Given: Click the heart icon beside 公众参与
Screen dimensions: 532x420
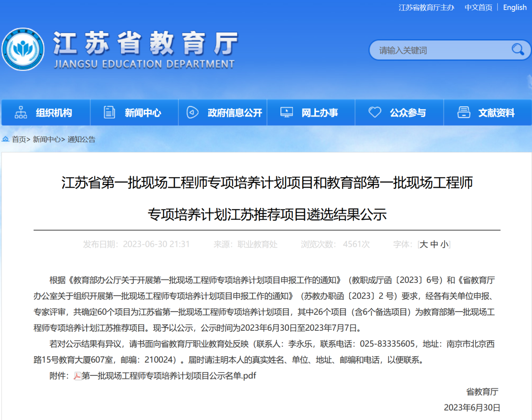Looking at the screenshot, I should [x=375, y=112].
